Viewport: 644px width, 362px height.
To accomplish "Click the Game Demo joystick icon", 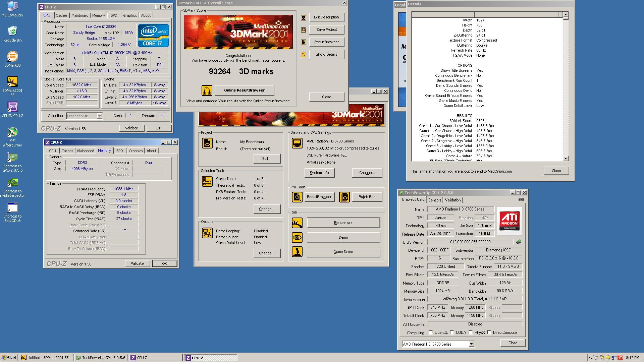I will pyautogui.click(x=297, y=252).
